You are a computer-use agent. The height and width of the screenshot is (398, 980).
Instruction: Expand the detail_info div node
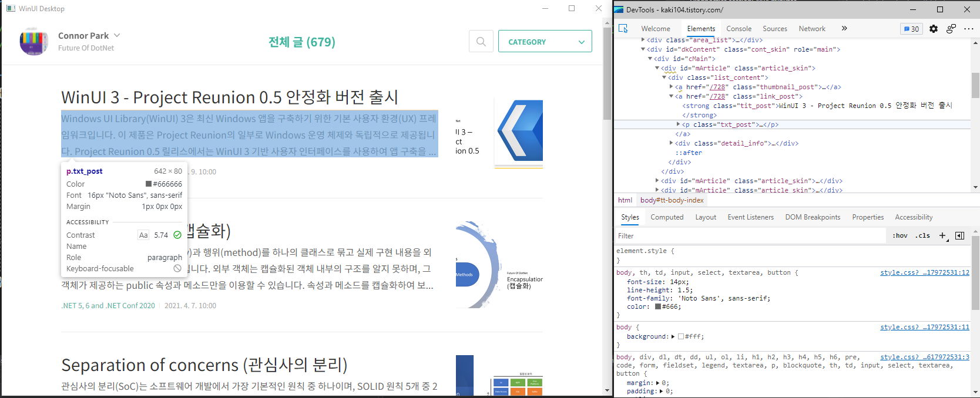click(x=671, y=143)
